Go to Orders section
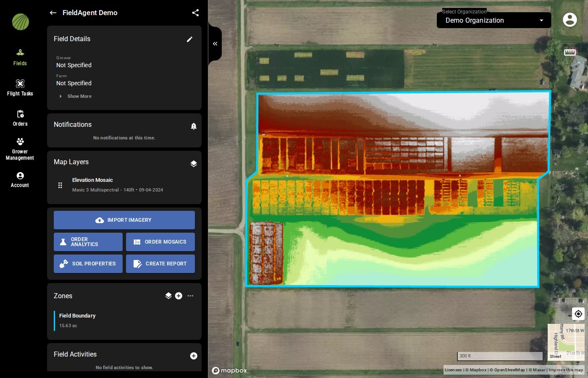Image resolution: width=588 pixels, height=378 pixels. click(20, 118)
